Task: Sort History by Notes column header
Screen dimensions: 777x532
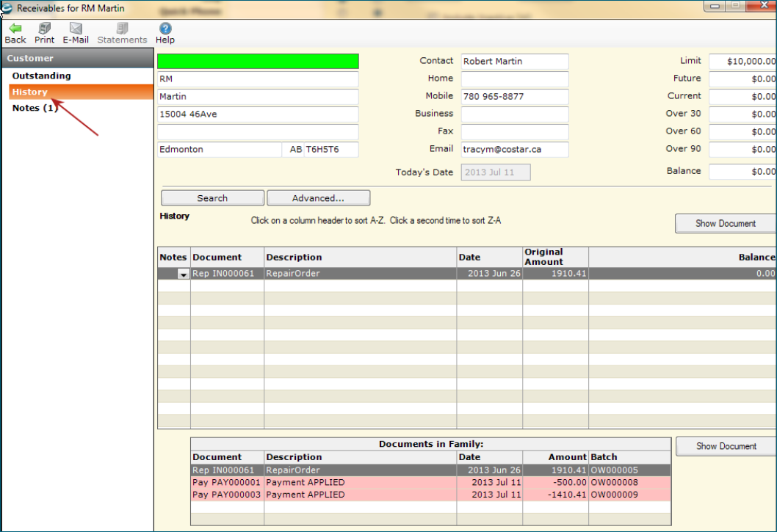Action: (x=174, y=258)
